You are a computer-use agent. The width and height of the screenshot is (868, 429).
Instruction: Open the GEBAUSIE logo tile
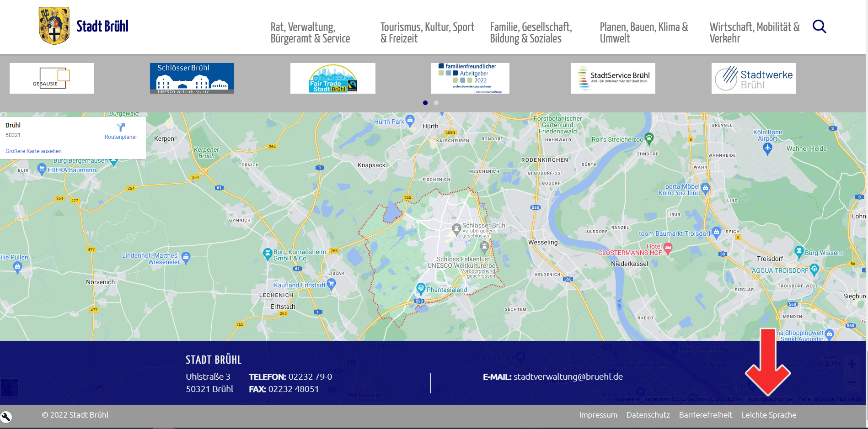point(52,79)
